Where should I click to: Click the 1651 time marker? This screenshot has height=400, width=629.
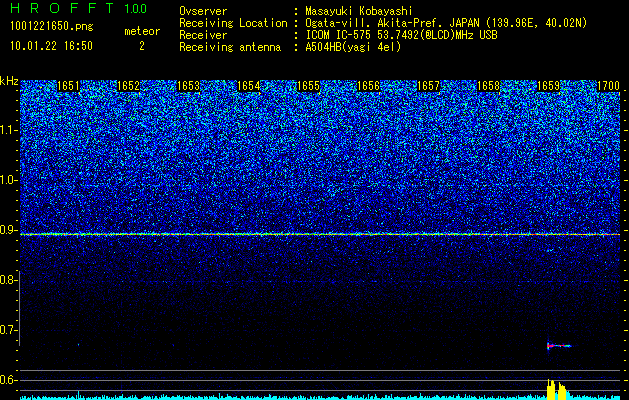[68, 86]
